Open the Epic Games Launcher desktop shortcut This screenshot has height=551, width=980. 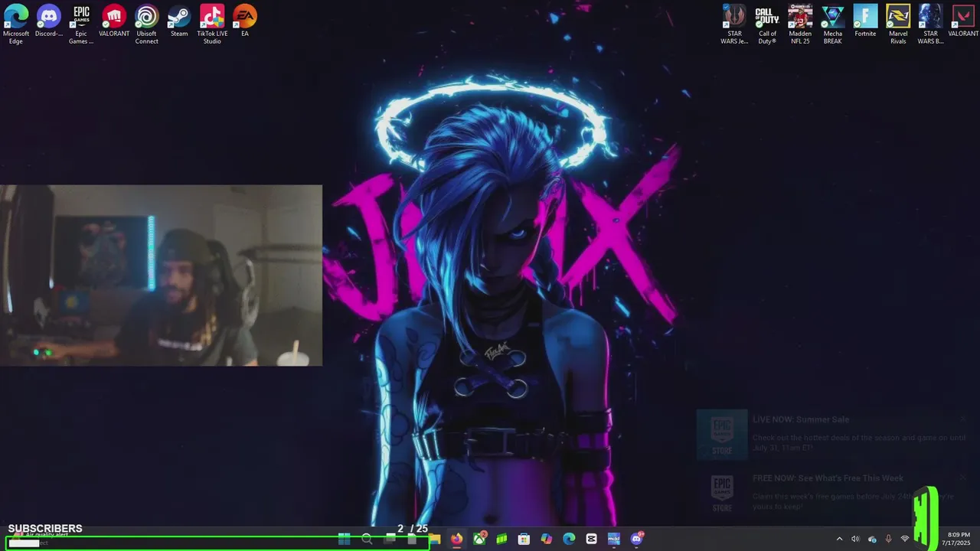pos(81,24)
